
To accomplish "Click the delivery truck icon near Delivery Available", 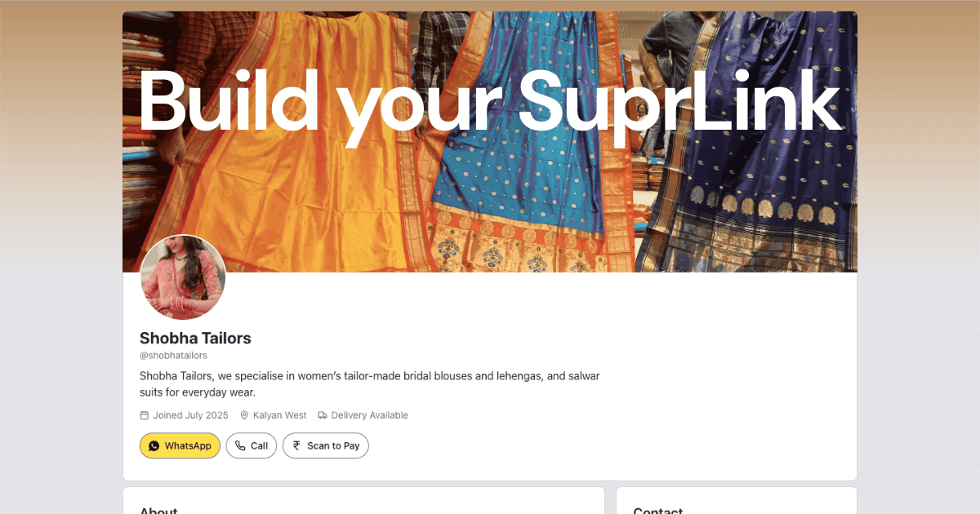I will pos(323,414).
